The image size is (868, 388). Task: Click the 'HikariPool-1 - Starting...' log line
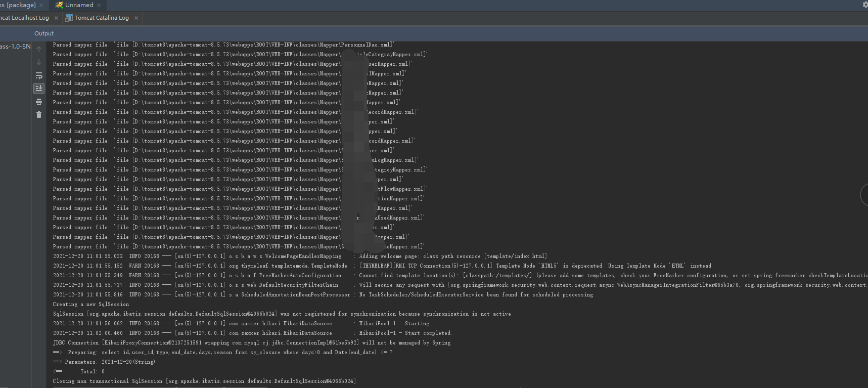pyautogui.click(x=245, y=323)
